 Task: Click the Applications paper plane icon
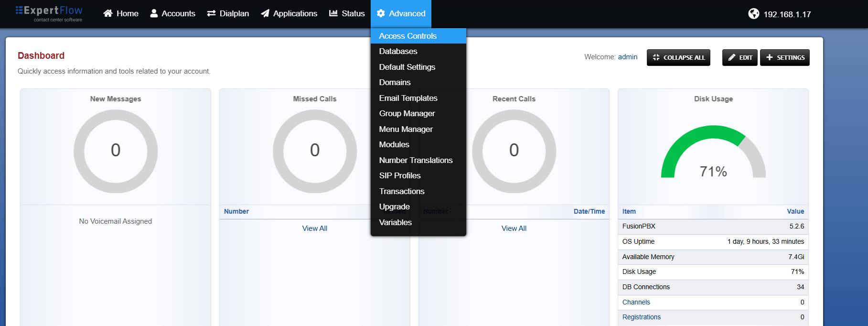pos(265,13)
